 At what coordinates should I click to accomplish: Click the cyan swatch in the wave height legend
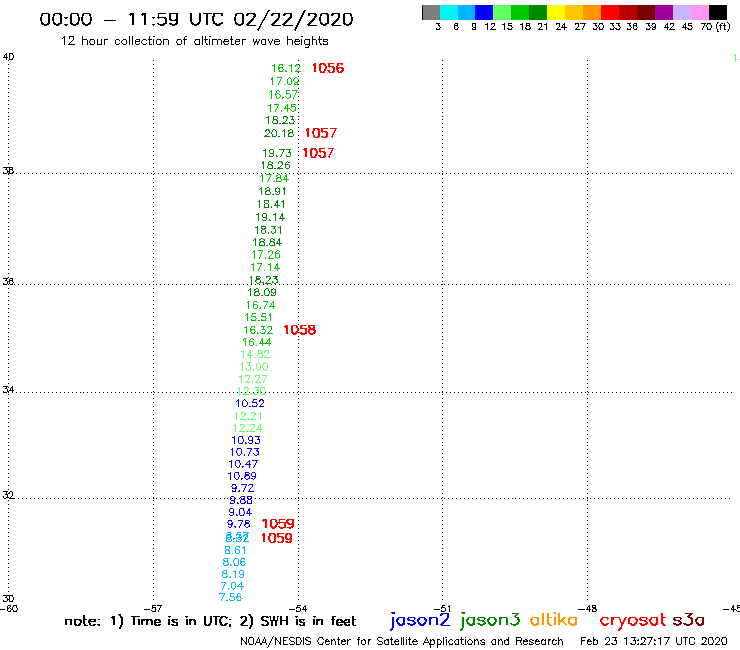pyautogui.click(x=449, y=12)
